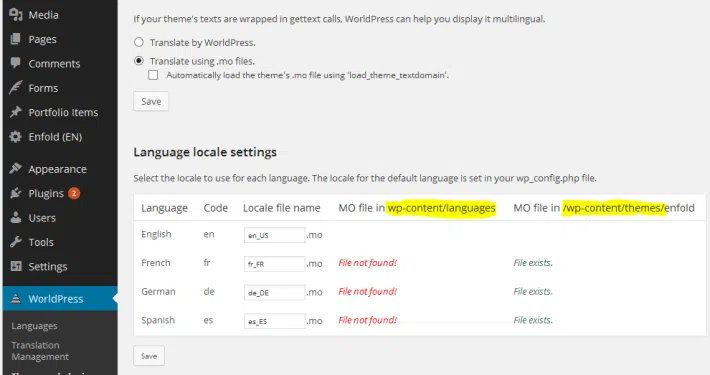The image size is (710, 375).
Task: Open Comments via its speech-bubble icon
Action: click(16, 63)
